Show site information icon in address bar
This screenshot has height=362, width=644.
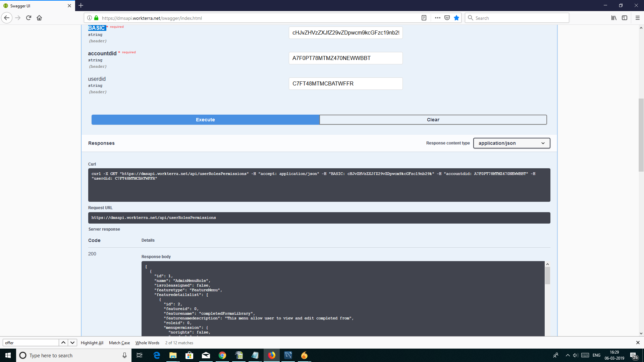point(90,18)
